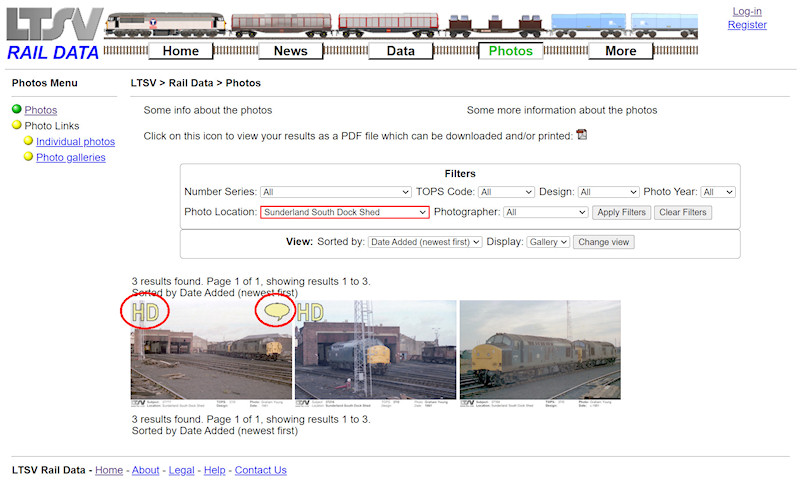Click the HD badge on first photo
800x491 pixels.
tap(145, 312)
